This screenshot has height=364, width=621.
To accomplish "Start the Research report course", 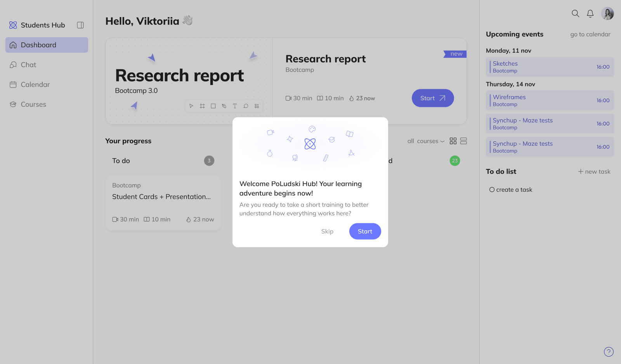I will tap(433, 98).
